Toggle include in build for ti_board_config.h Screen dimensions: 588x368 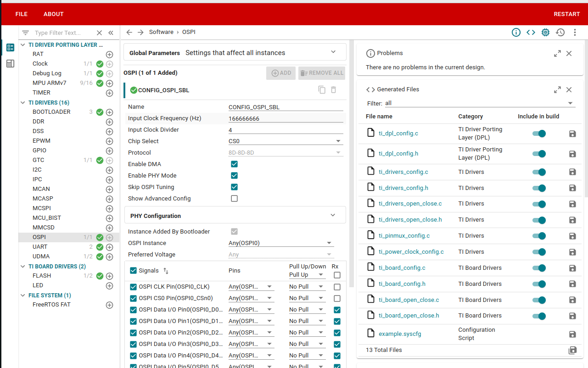pos(539,284)
